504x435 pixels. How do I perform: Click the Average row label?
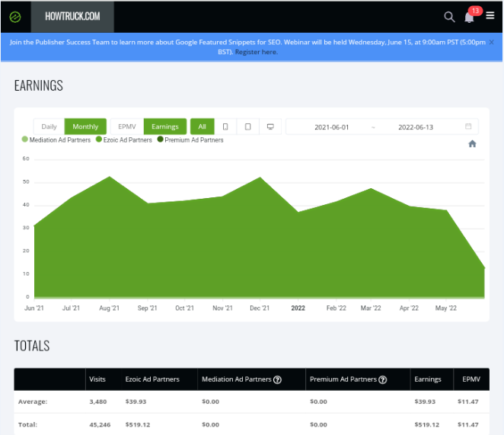pyautogui.click(x=33, y=401)
